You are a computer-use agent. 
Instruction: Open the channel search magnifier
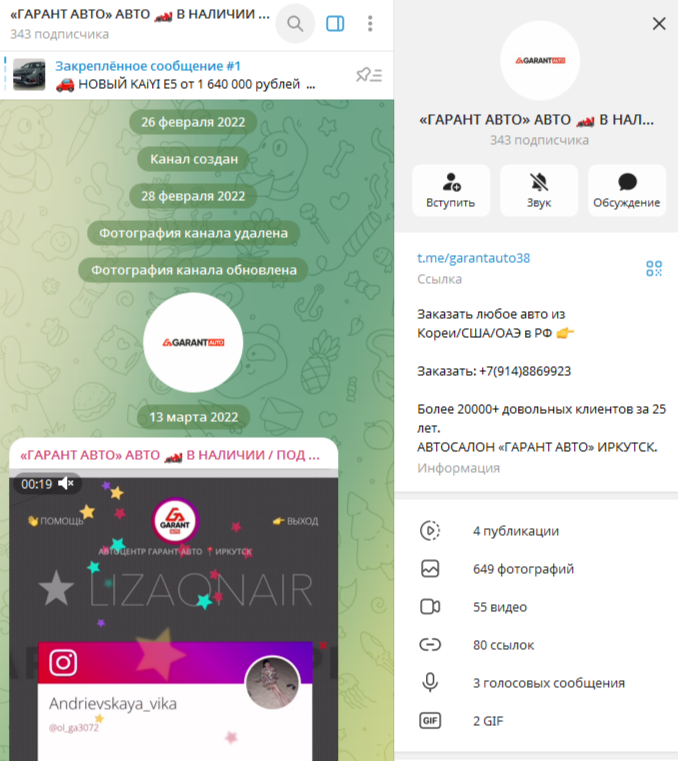[x=295, y=23]
